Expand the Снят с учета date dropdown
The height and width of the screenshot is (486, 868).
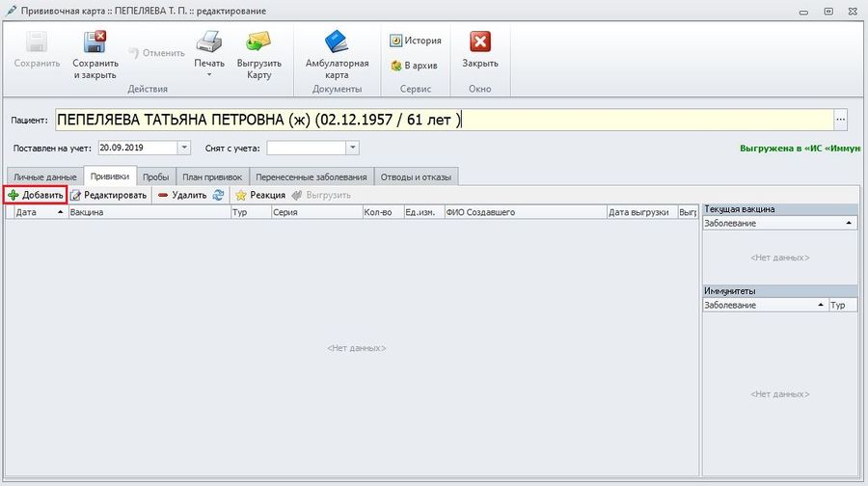click(352, 148)
